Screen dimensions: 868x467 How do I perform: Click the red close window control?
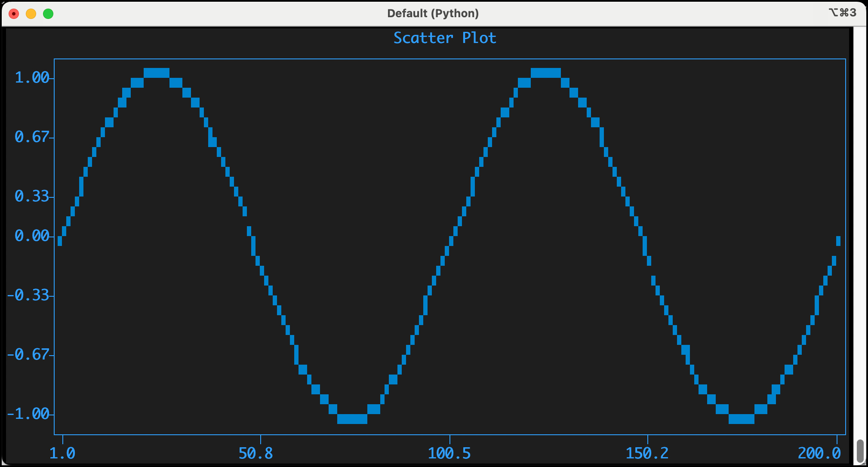click(x=14, y=13)
